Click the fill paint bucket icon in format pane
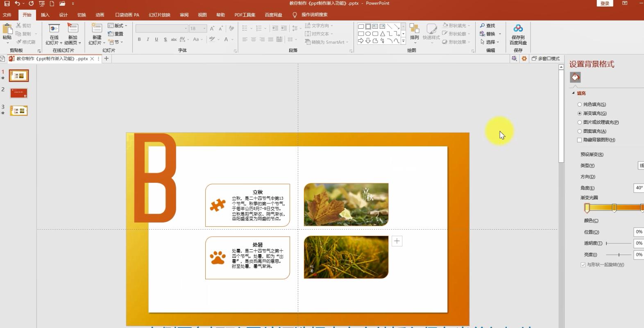The image size is (644, 328). [x=575, y=77]
